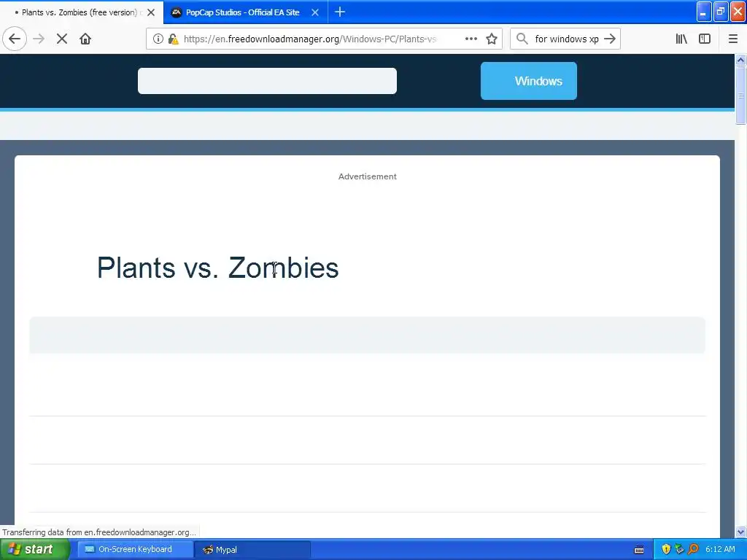Click the address bar URL field
Viewport: 747px width, 560px height.
click(309, 39)
